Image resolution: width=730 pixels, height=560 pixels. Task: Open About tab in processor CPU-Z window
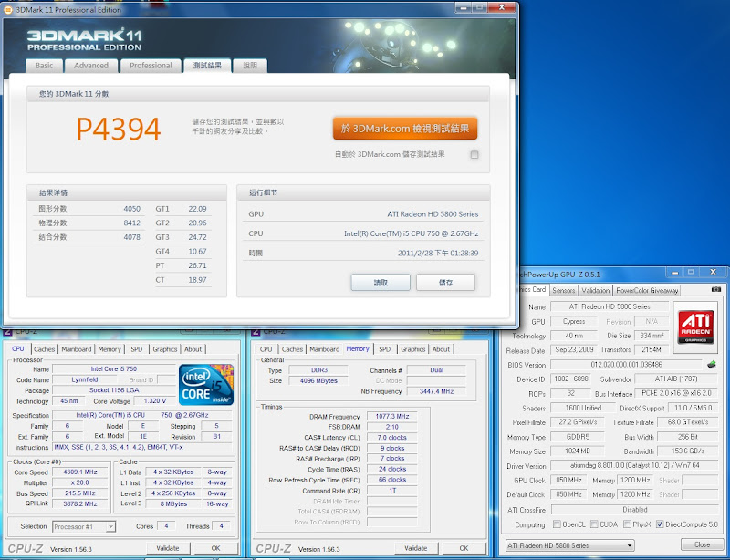point(193,349)
